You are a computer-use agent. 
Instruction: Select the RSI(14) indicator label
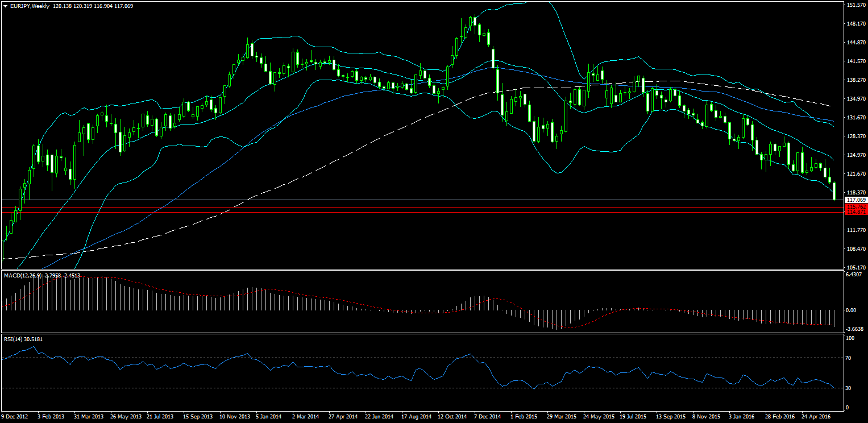click(15, 339)
